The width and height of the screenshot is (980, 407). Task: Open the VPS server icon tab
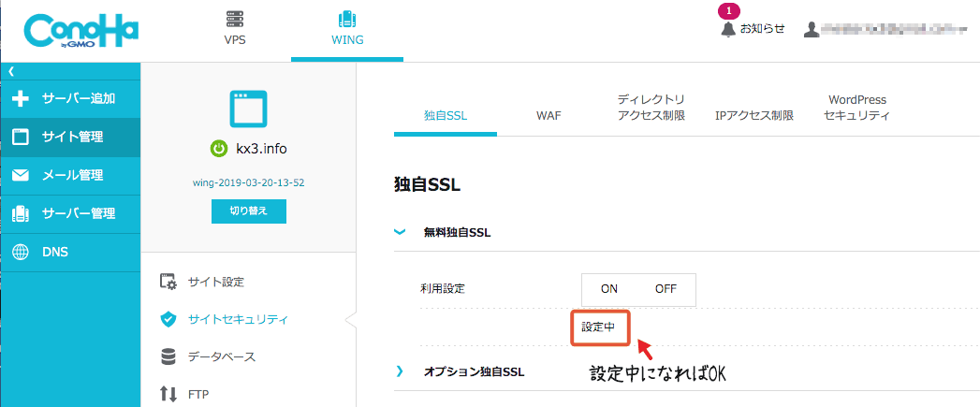234,20
